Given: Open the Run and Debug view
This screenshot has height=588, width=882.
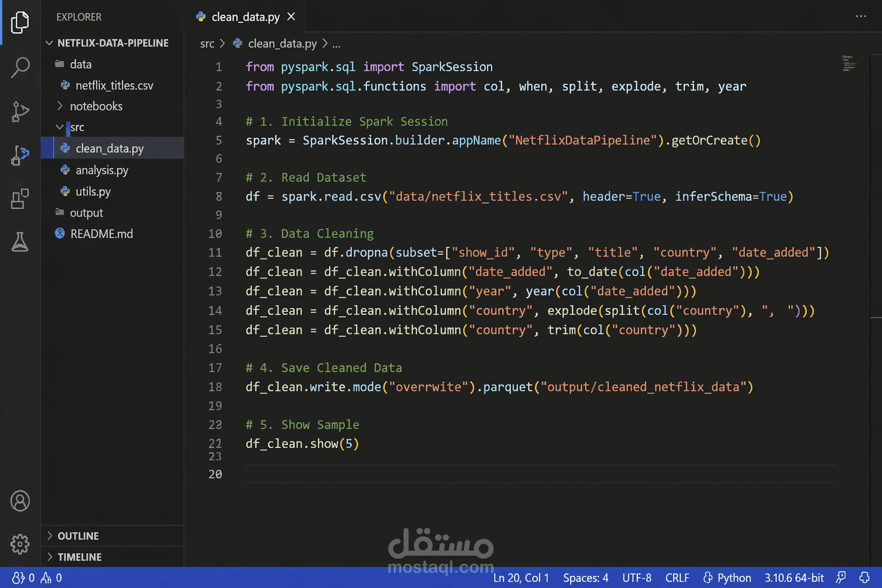Looking at the screenshot, I should tap(20, 155).
